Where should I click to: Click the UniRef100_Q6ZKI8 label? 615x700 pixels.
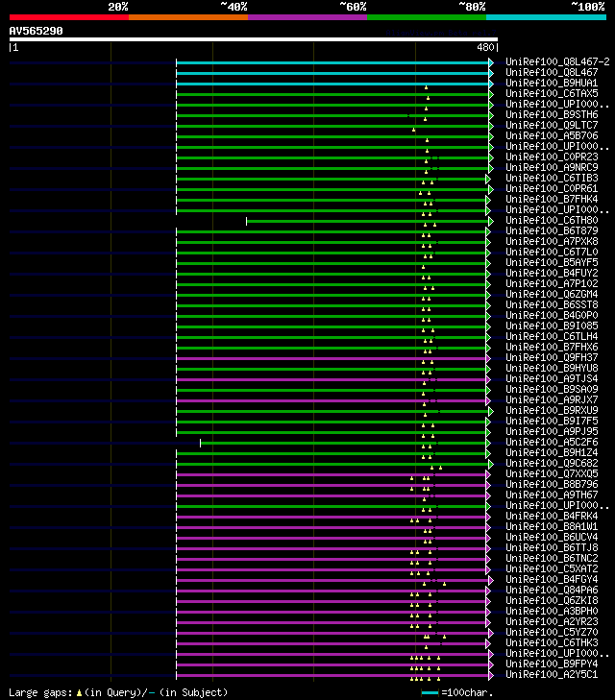[552, 600]
